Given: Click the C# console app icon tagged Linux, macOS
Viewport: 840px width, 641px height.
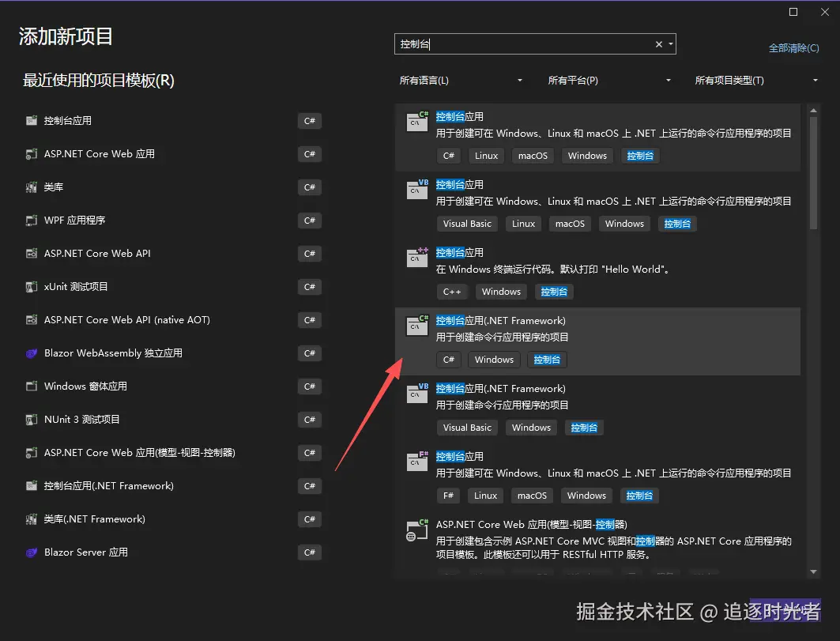Looking at the screenshot, I should coord(417,121).
